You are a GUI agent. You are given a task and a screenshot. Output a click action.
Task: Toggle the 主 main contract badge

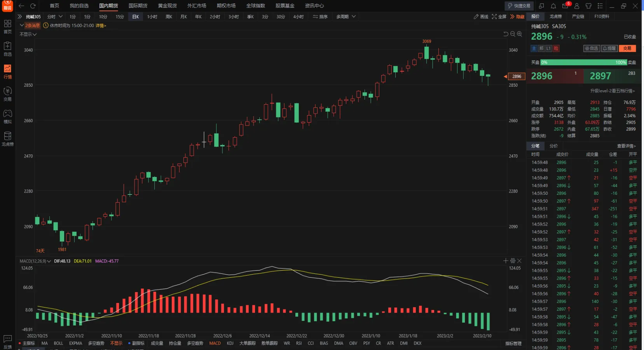coord(534,49)
